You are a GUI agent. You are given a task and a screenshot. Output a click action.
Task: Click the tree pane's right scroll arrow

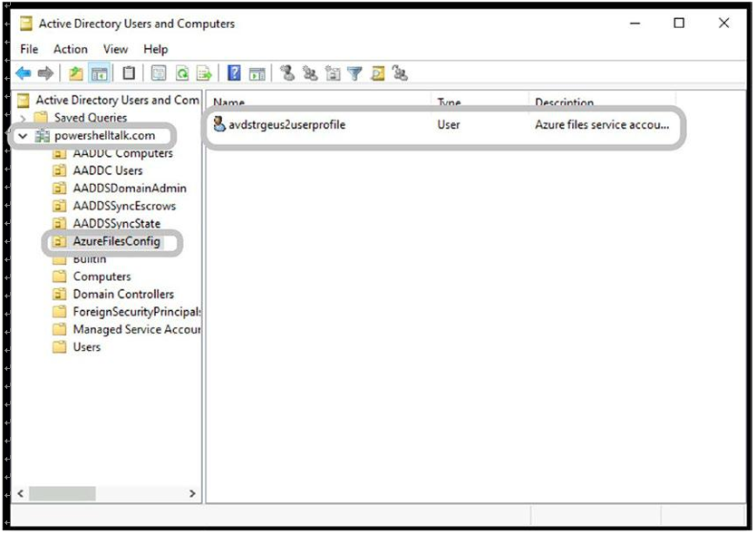192,493
